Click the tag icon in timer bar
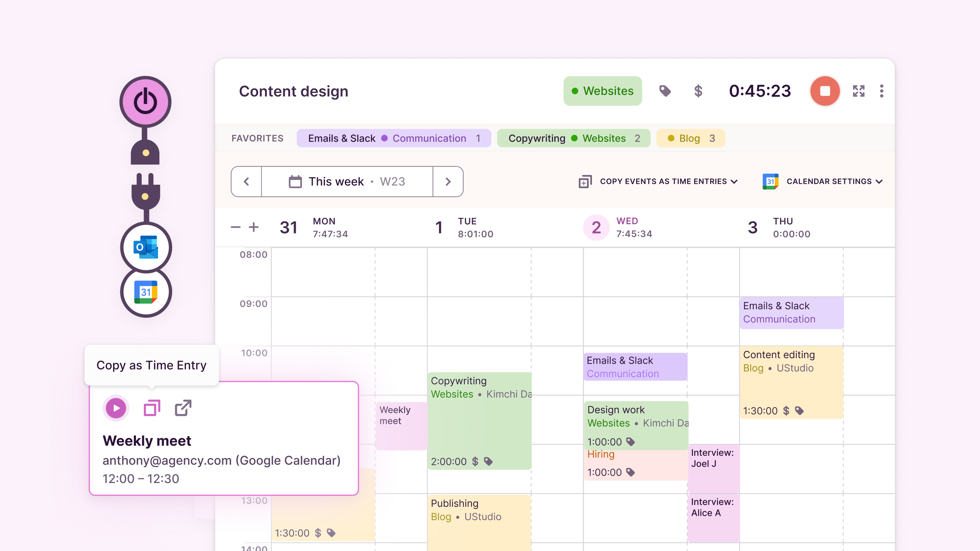 click(665, 91)
